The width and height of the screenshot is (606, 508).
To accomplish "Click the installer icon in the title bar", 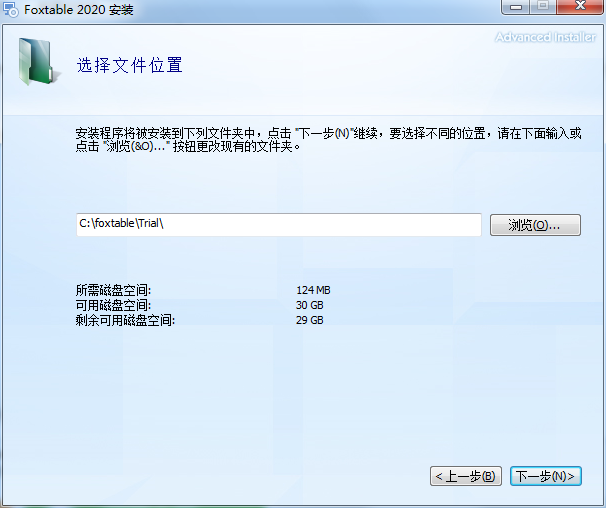I will (10, 10).
